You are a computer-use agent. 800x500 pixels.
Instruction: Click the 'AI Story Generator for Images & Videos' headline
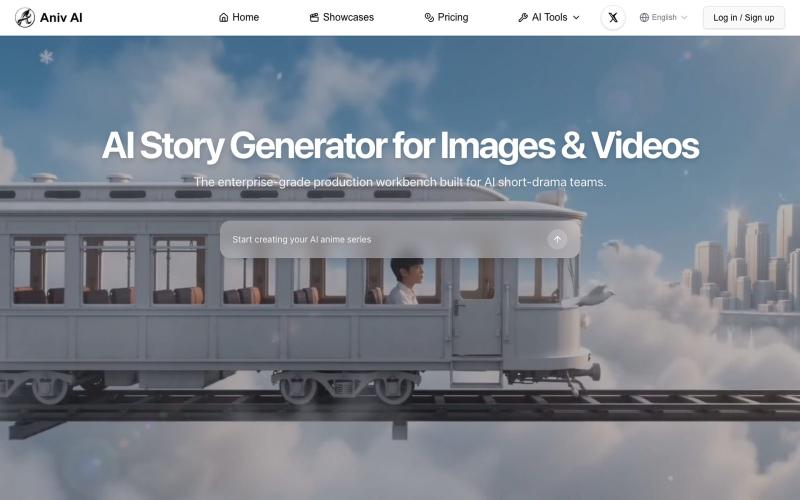400,146
